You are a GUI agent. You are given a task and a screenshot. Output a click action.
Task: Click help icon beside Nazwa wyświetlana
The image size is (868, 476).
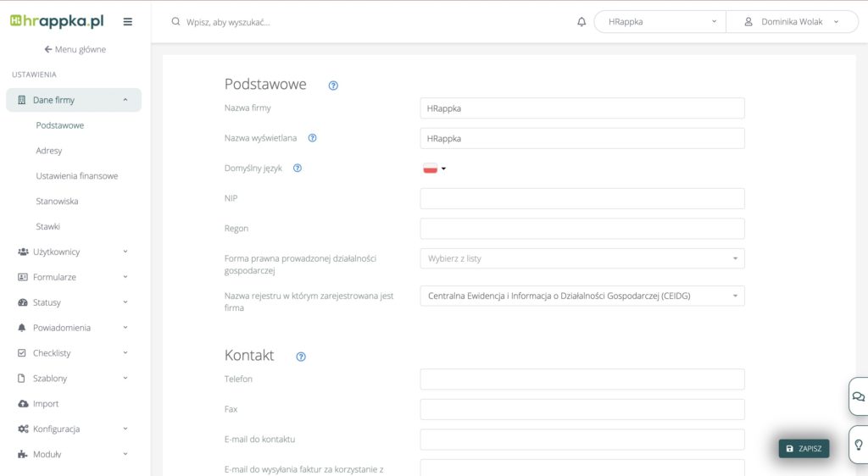(x=313, y=138)
